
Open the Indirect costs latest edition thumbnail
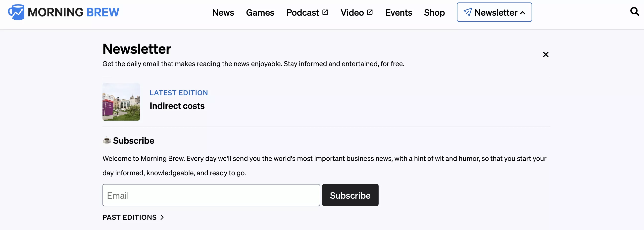pyautogui.click(x=121, y=102)
